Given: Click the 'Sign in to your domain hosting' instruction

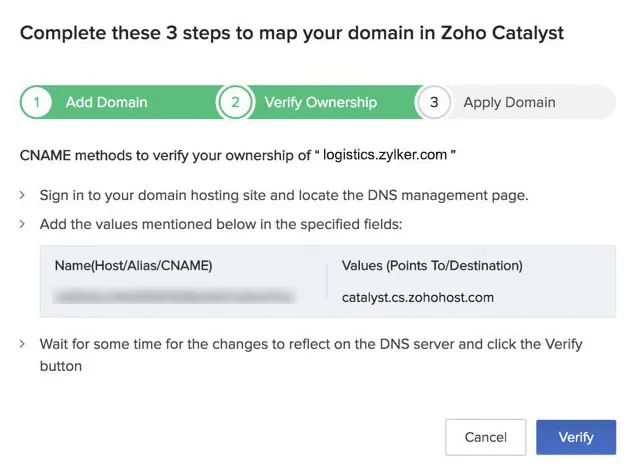Looking at the screenshot, I should tap(284, 195).
